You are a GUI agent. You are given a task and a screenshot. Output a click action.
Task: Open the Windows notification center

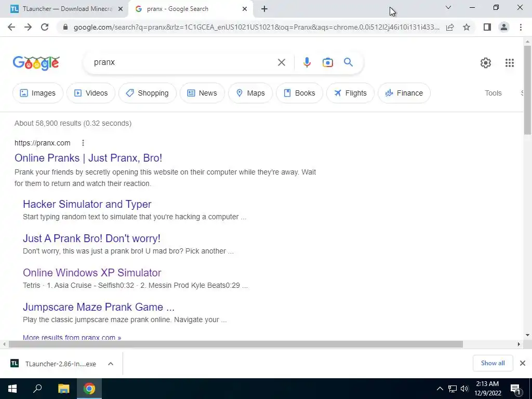point(516,389)
